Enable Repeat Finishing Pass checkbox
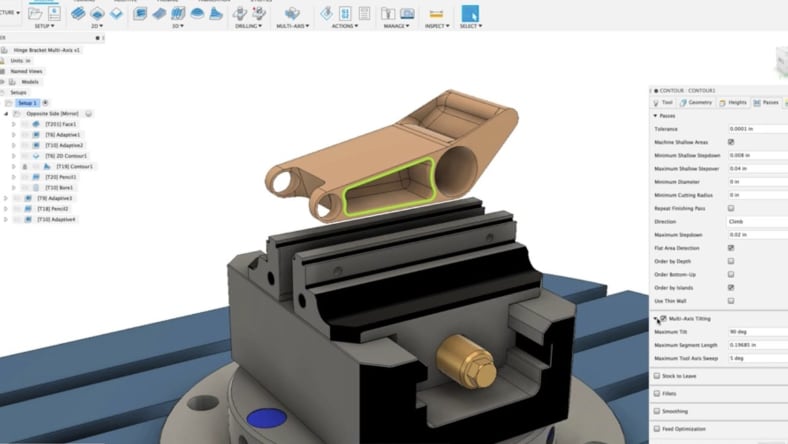 [x=731, y=208]
